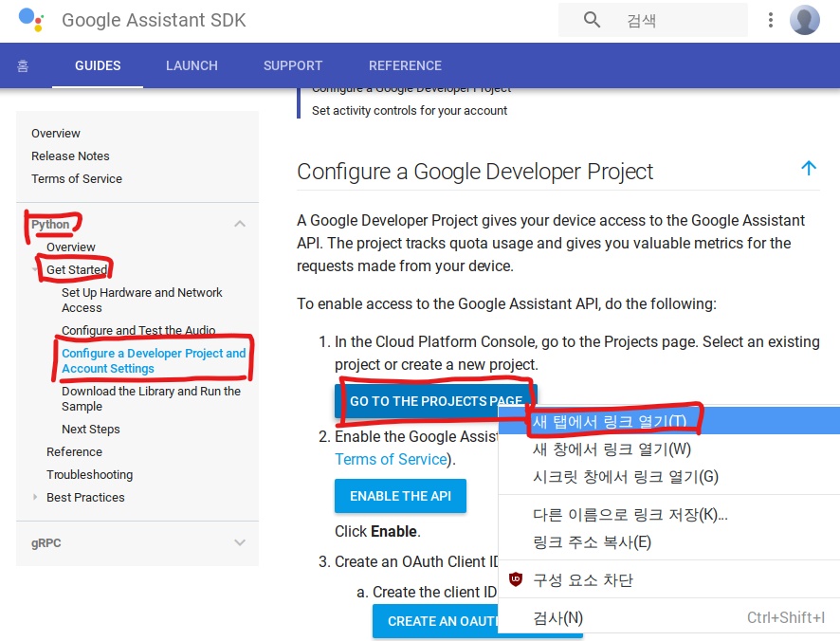
Task: Open the three-dot more options menu
Action: pos(771,20)
